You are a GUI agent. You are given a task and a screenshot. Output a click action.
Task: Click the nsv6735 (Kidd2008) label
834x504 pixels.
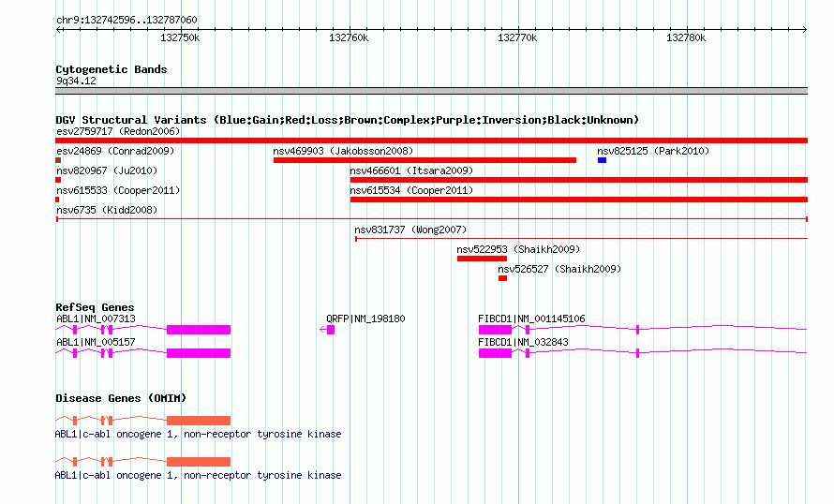coord(107,210)
